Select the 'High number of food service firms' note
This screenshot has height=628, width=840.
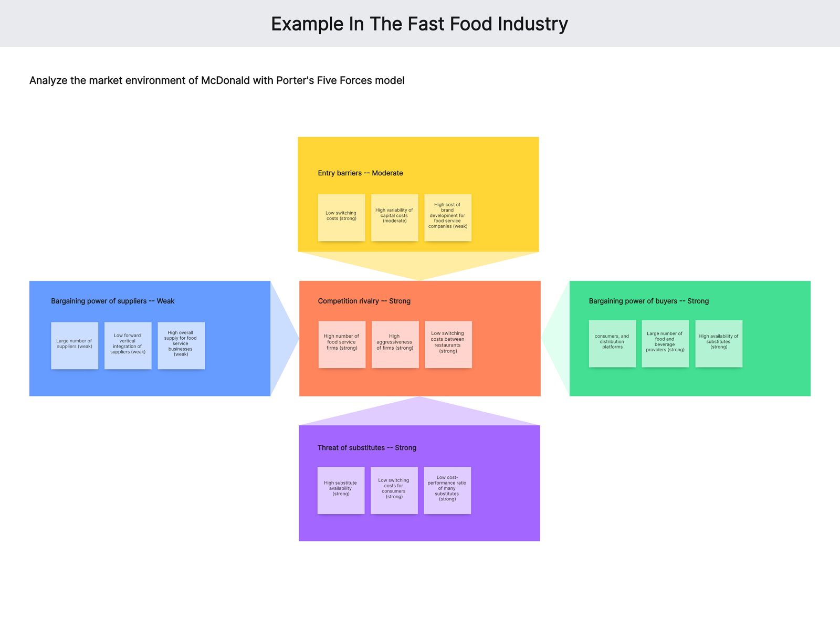click(x=342, y=344)
